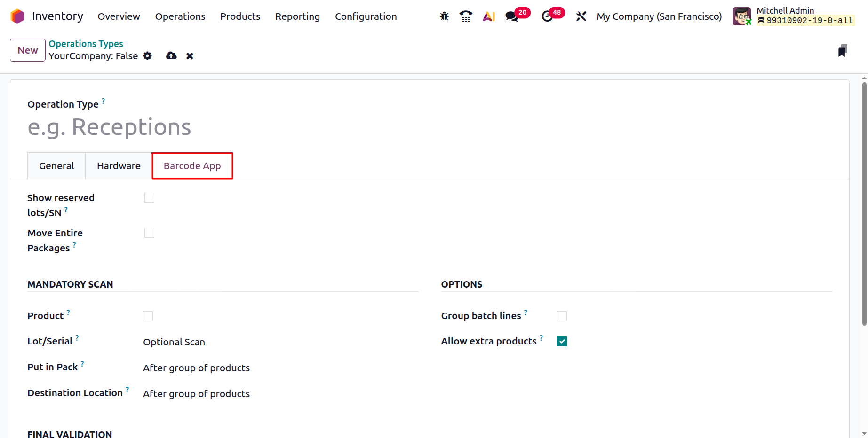Toggle Move Entire Packages checkbox

tap(149, 233)
